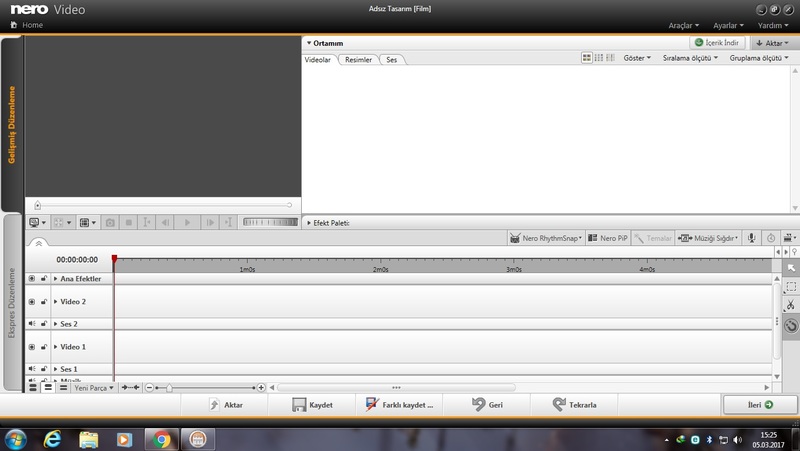Switch to Ekspres Düzenleme mode tab

[x=12, y=303]
